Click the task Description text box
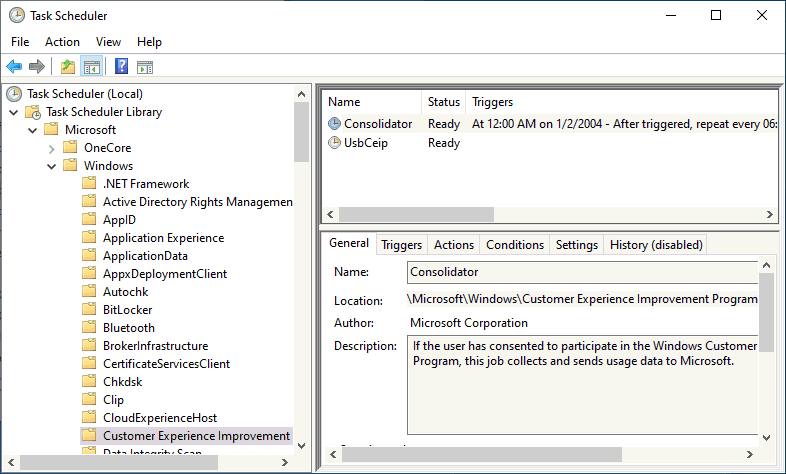Image resolution: width=786 pixels, height=474 pixels. [582, 385]
